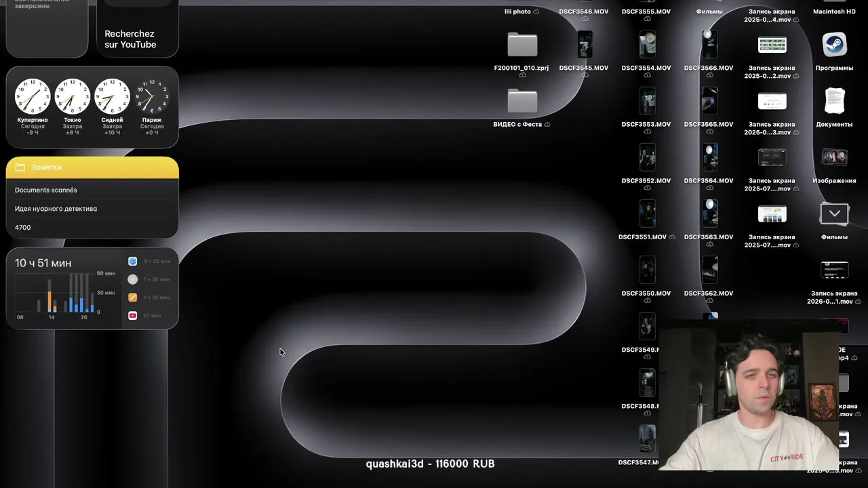Open the Изображения stack icon
Image resolution: width=868 pixels, height=488 pixels.
(x=834, y=158)
